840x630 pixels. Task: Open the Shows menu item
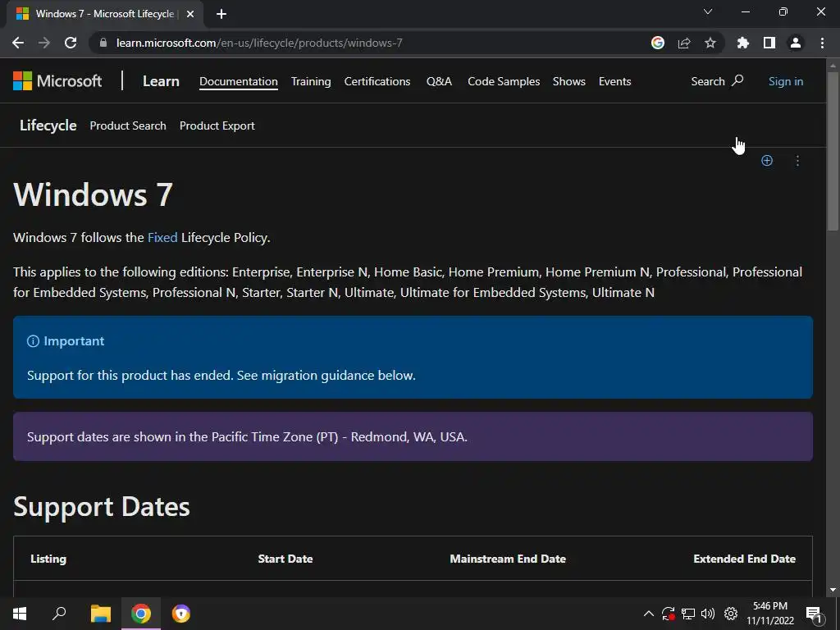coord(569,81)
